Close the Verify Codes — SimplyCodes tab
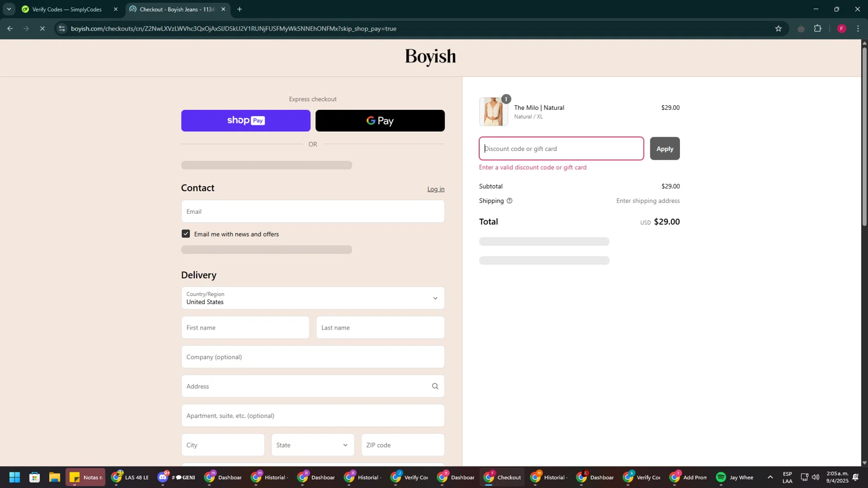The height and width of the screenshot is (488, 868). point(116,9)
